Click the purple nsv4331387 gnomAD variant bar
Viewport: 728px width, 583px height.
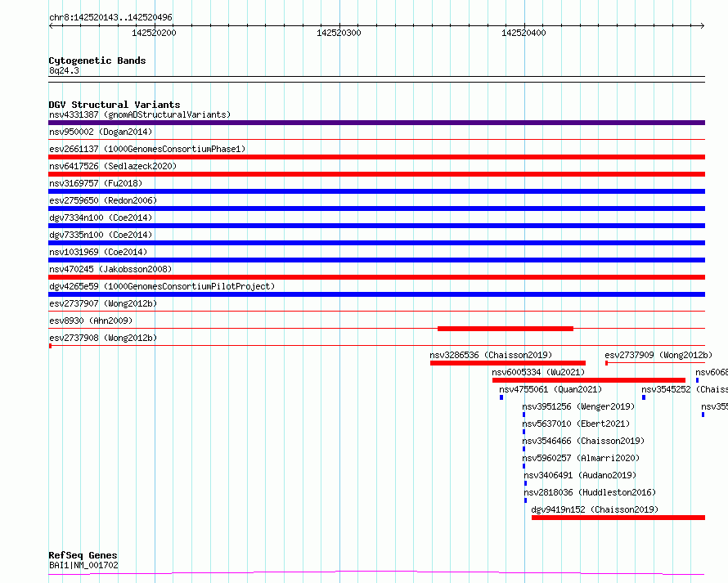(x=376, y=123)
